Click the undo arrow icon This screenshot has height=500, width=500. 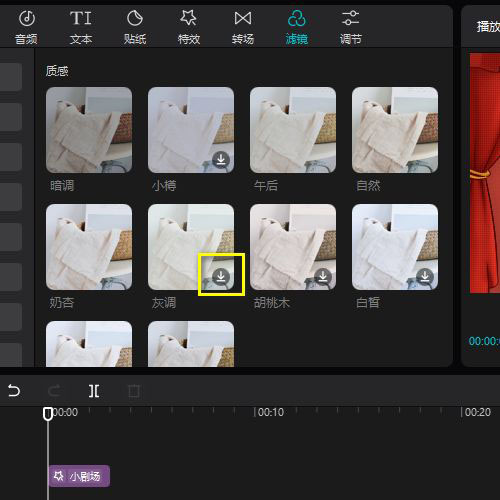coord(14,391)
